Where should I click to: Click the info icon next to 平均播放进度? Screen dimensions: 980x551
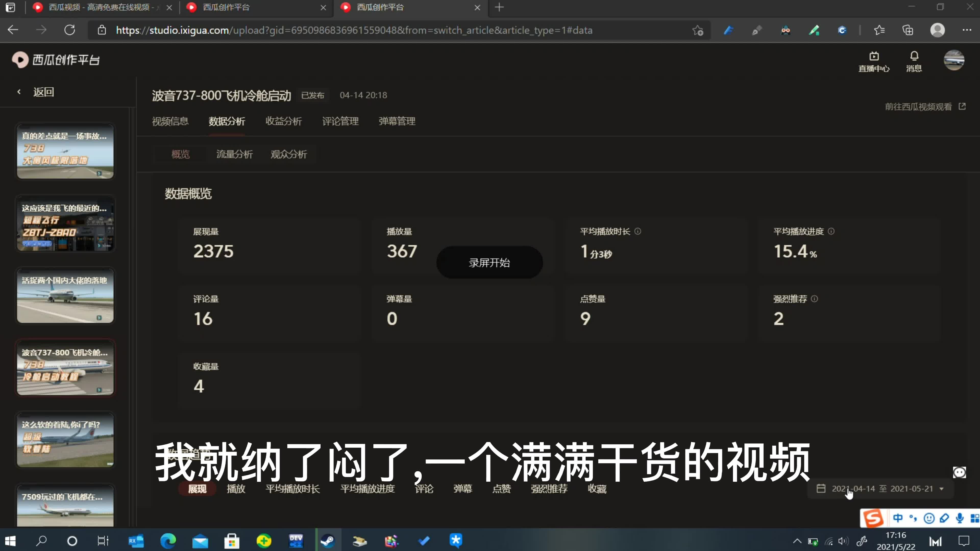pos(831,231)
